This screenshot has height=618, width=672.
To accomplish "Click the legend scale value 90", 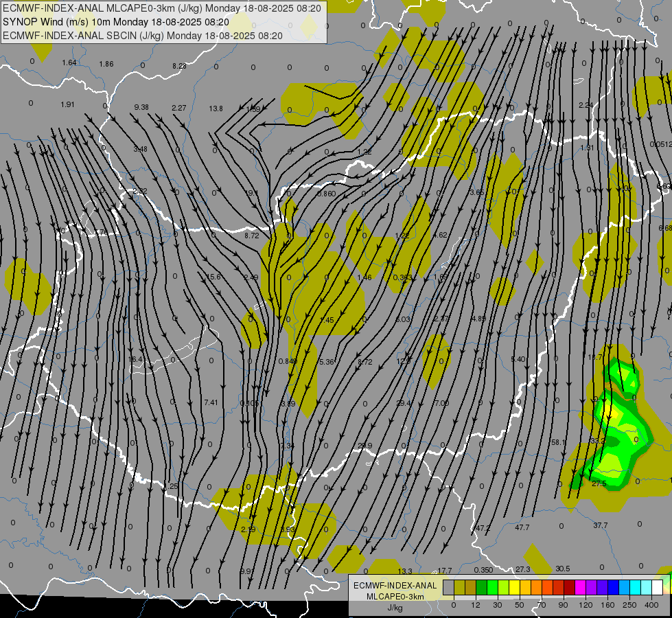I will point(563,605).
